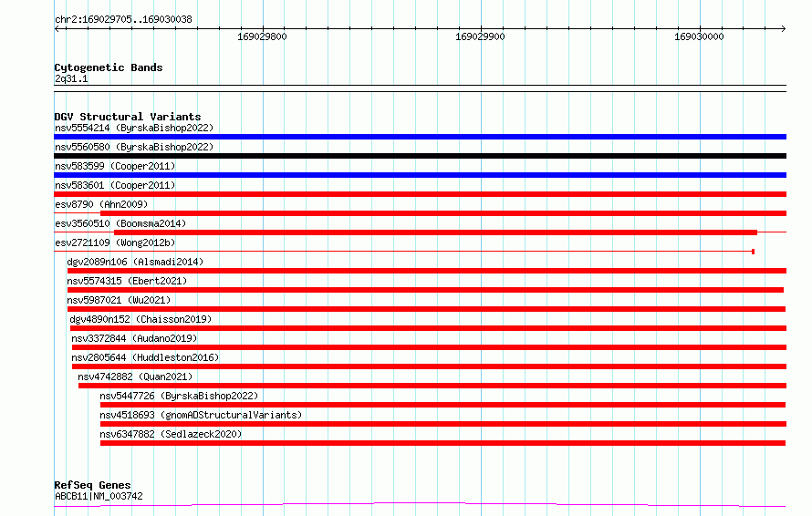Click the nsv583601 (Cooper2011) label

(x=115, y=185)
